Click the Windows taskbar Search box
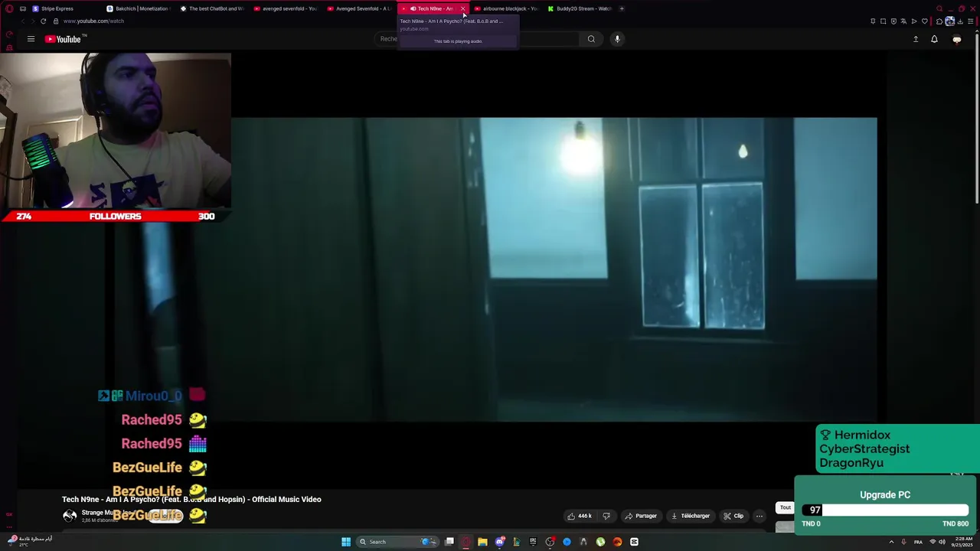This screenshot has width=980, height=551. click(x=396, y=542)
